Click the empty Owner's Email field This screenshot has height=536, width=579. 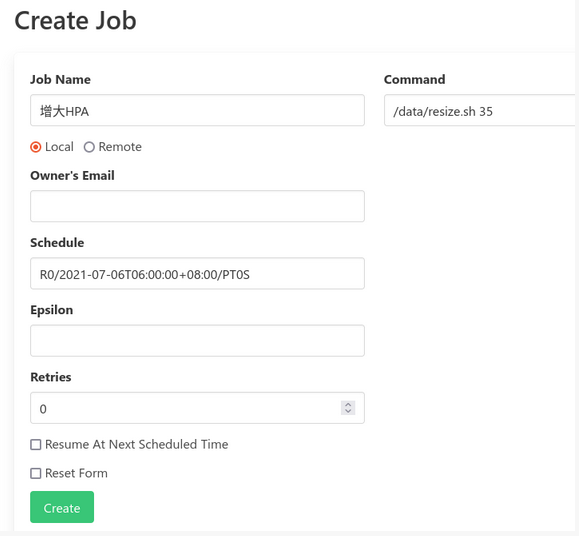[x=197, y=206]
